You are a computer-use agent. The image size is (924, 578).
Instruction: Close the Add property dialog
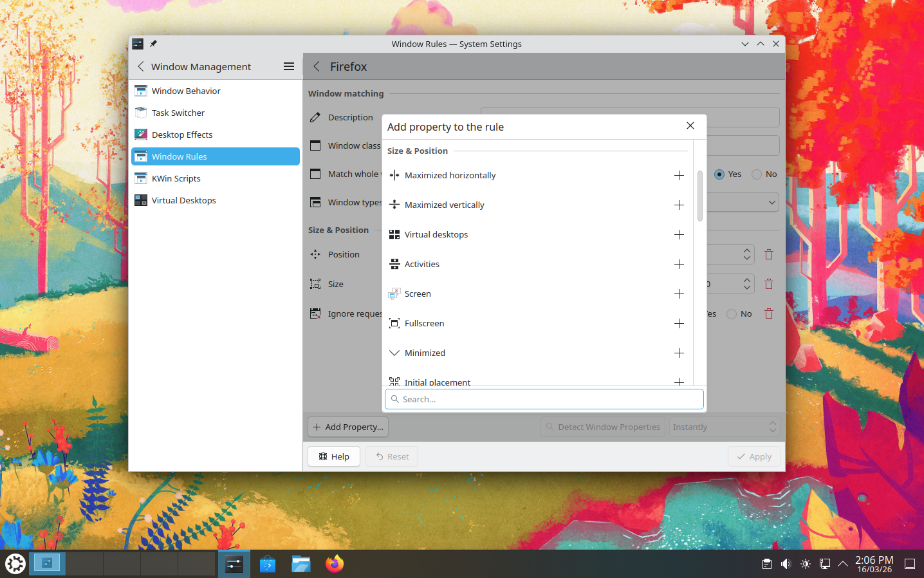click(x=690, y=126)
